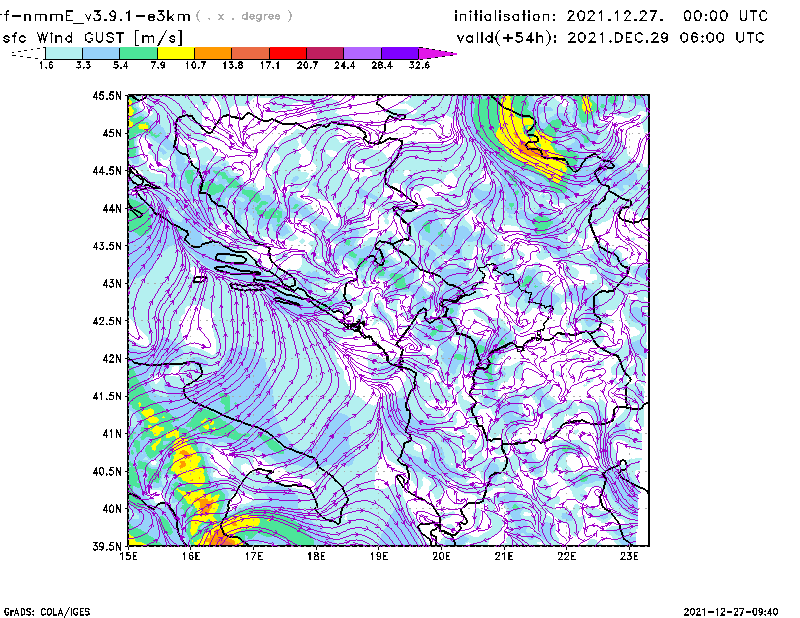Click the 10.7 legend value

tap(195, 65)
